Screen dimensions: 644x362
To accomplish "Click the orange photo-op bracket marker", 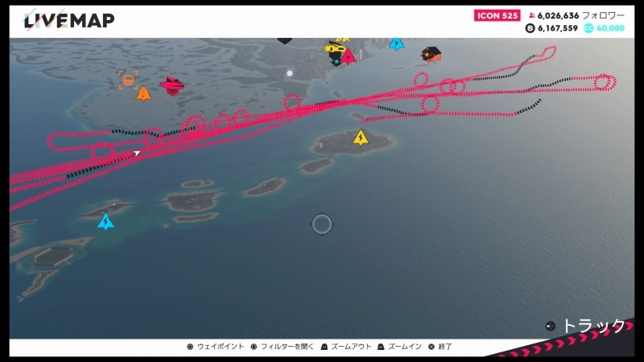I will pyautogui.click(x=128, y=80).
